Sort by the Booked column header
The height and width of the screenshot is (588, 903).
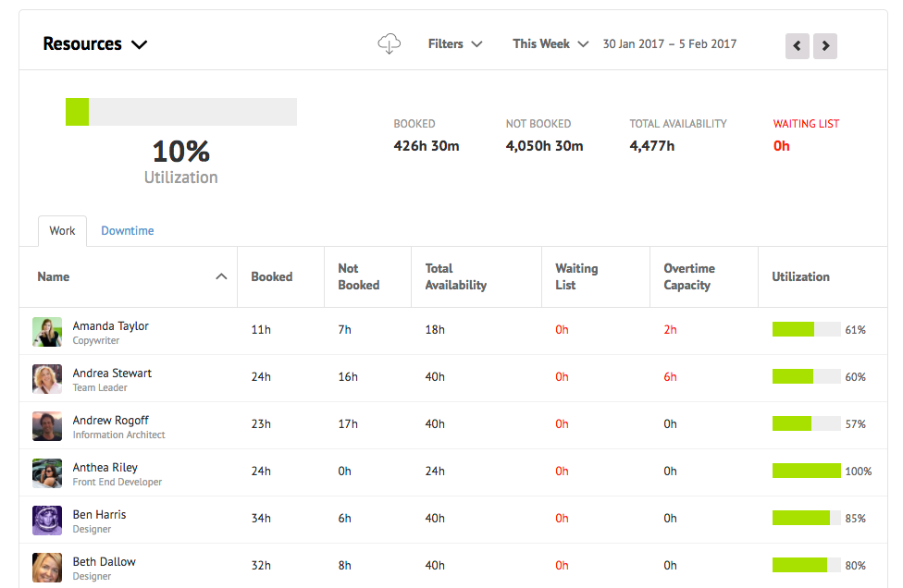pos(271,276)
